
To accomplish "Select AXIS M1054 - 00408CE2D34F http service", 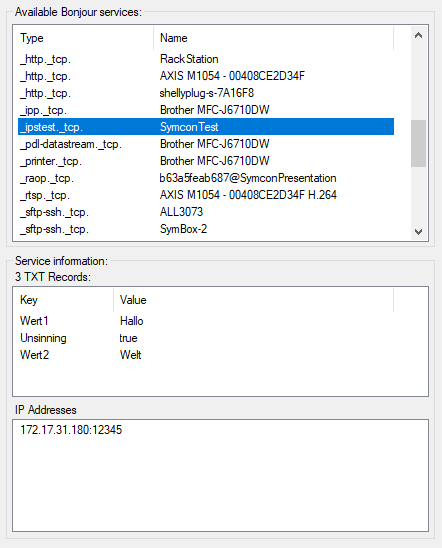I will tap(206, 76).
